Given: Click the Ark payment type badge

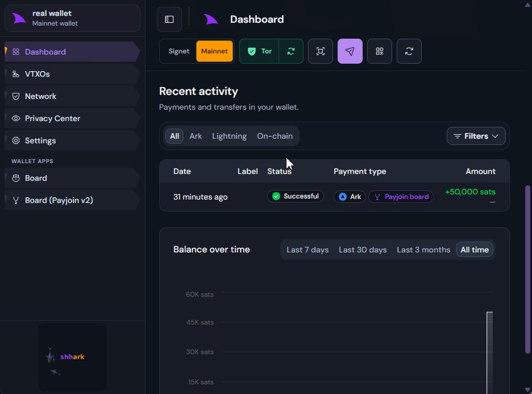Looking at the screenshot, I should click(x=350, y=196).
